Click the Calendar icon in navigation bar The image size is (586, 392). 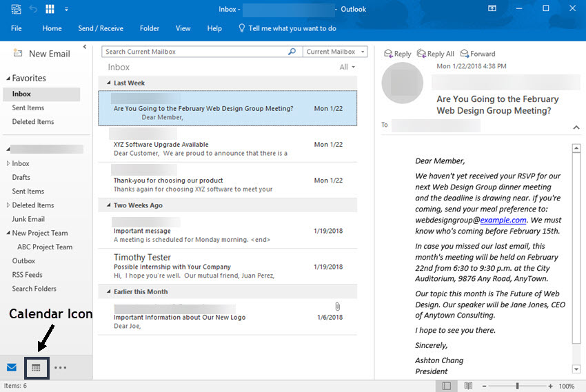pos(37,368)
